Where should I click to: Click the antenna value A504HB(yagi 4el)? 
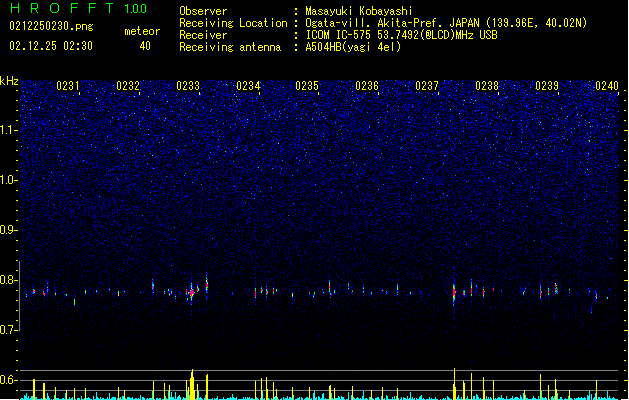[353, 47]
